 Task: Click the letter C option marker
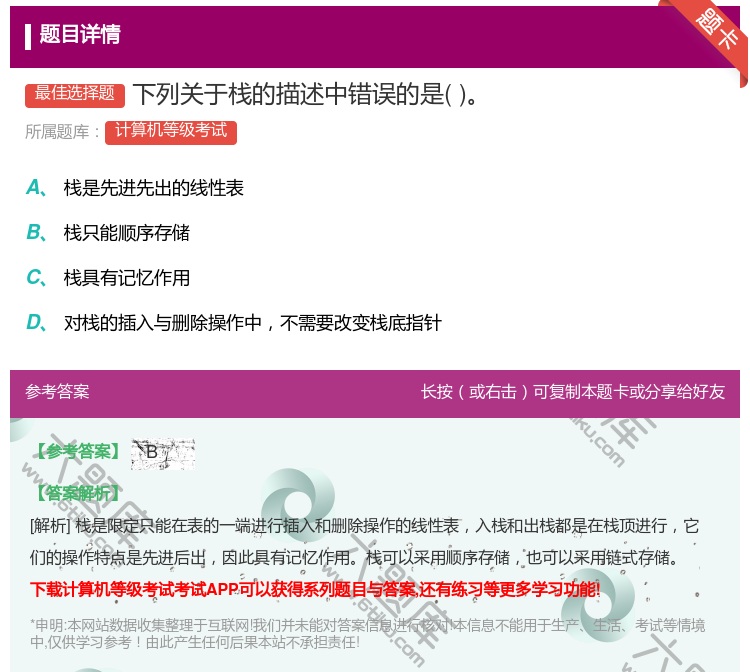click(36, 278)
